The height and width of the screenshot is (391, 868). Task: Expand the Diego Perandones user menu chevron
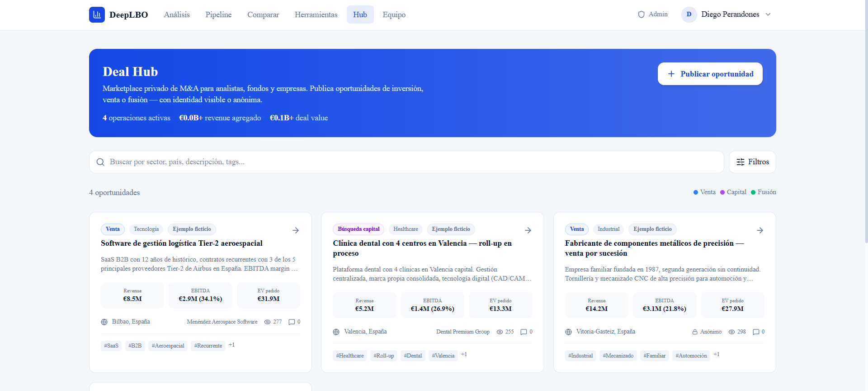click(x=768, y=14)
